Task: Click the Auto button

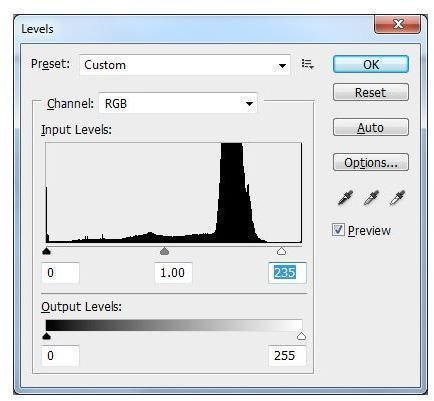Action: click(371, 127)
